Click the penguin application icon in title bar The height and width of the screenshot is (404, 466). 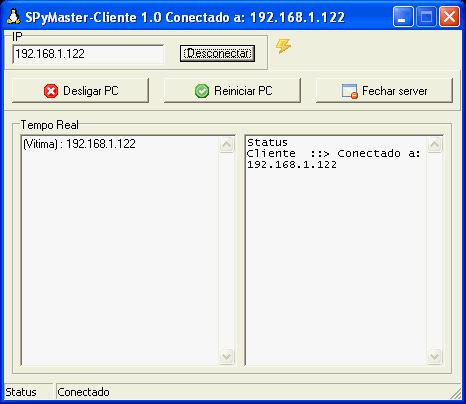14,17
